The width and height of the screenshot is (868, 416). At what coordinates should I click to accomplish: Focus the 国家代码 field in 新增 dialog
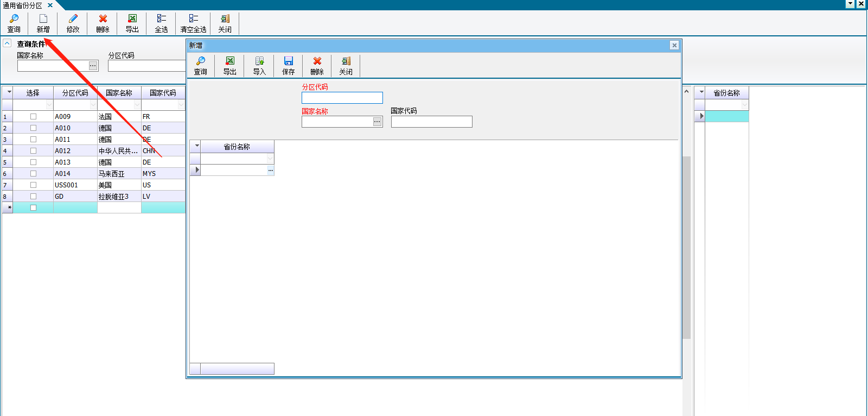[x=432, y=122]
